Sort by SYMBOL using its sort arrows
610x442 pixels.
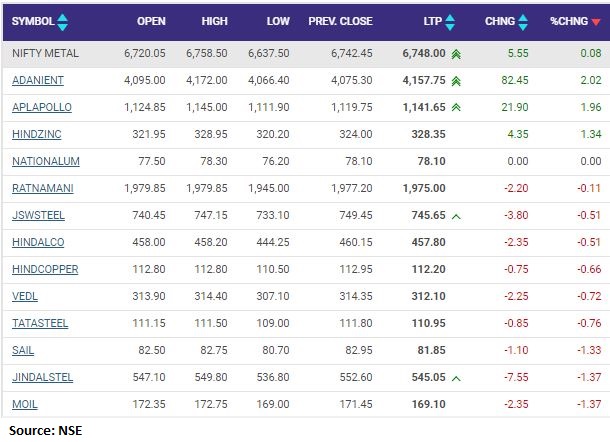[62, 22]
